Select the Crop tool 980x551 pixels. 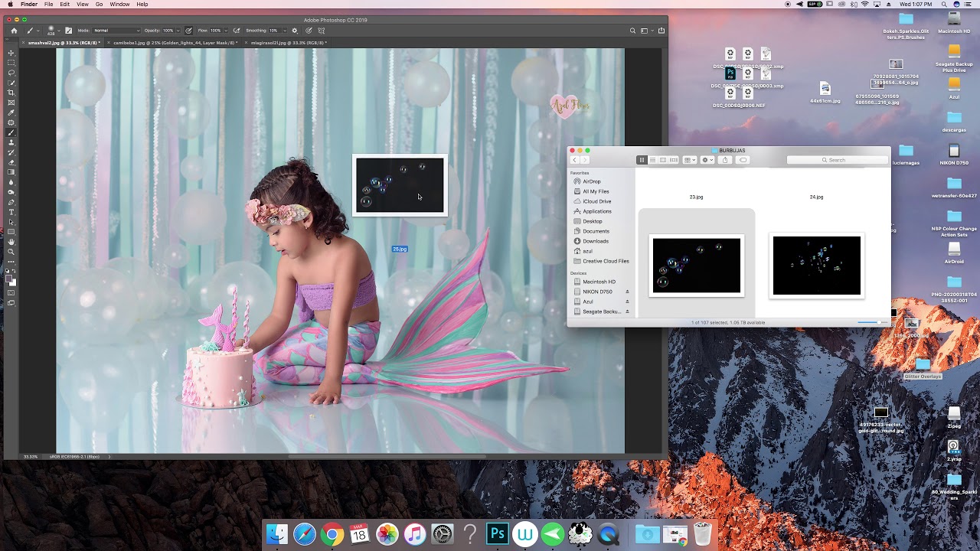click(x=11, y=92)
